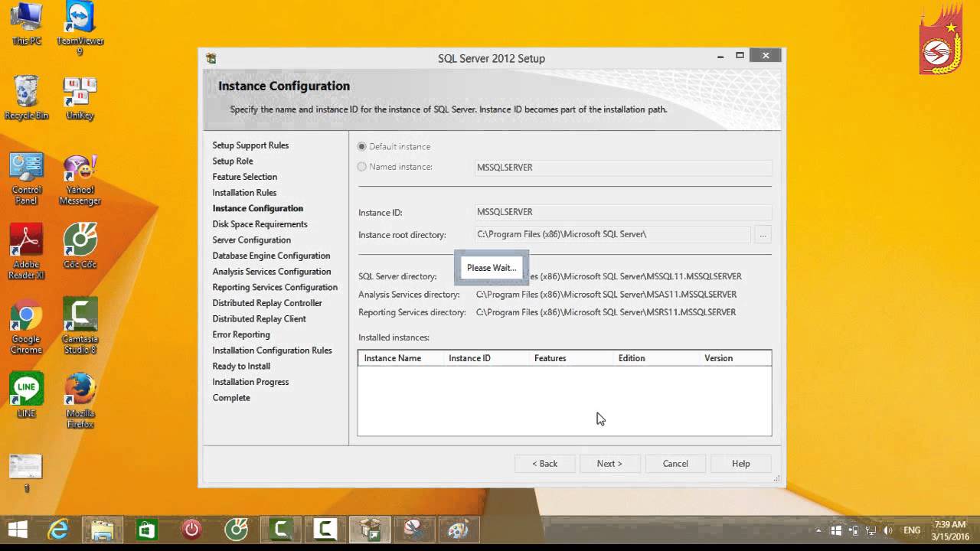The width and height of the screenshot is (980, 551).
Task: Click the < Back button
Action: [545, 464]
